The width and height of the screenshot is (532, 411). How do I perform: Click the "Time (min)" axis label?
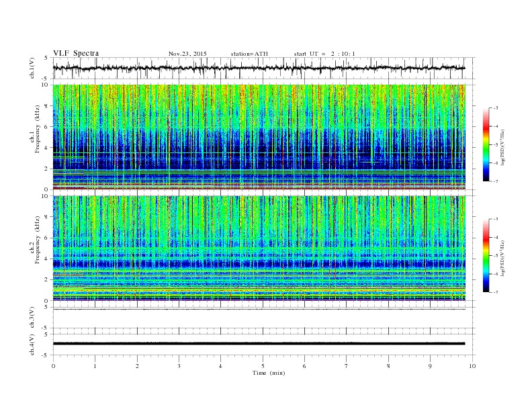(x=269, y=373)
